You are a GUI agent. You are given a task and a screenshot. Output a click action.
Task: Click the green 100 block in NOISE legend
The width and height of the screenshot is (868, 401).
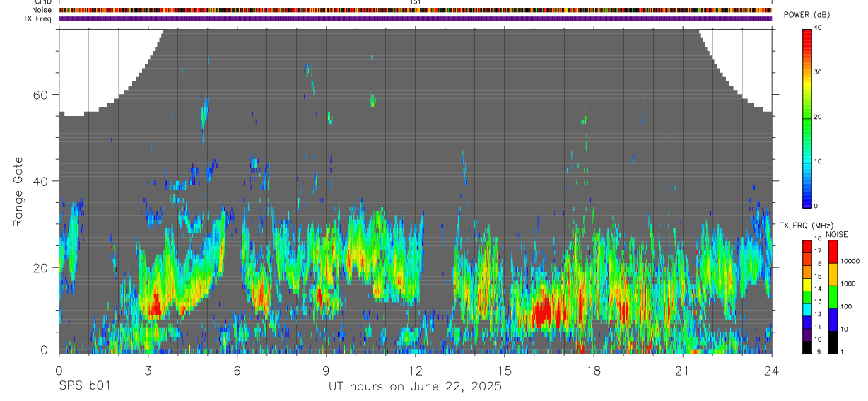[x=831, y=297]
